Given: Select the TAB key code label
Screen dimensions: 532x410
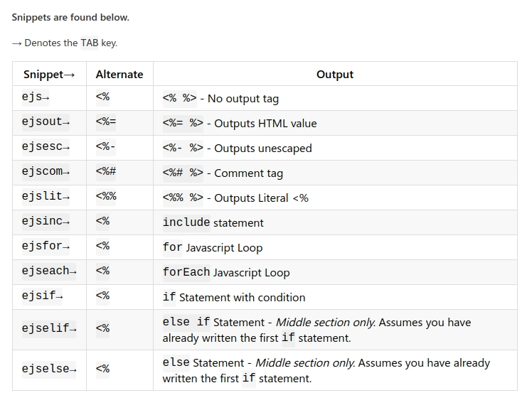Looking at the screenshot, I should (x=89, y=43).
